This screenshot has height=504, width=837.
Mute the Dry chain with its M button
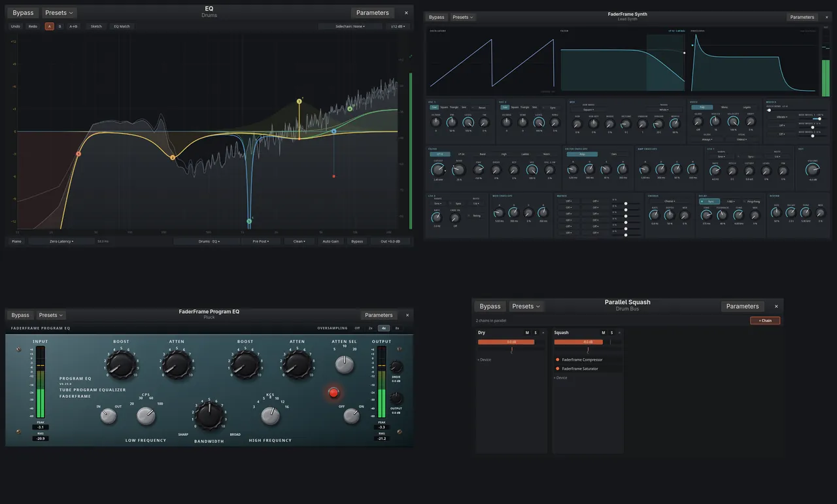click(x=527, y=333)
